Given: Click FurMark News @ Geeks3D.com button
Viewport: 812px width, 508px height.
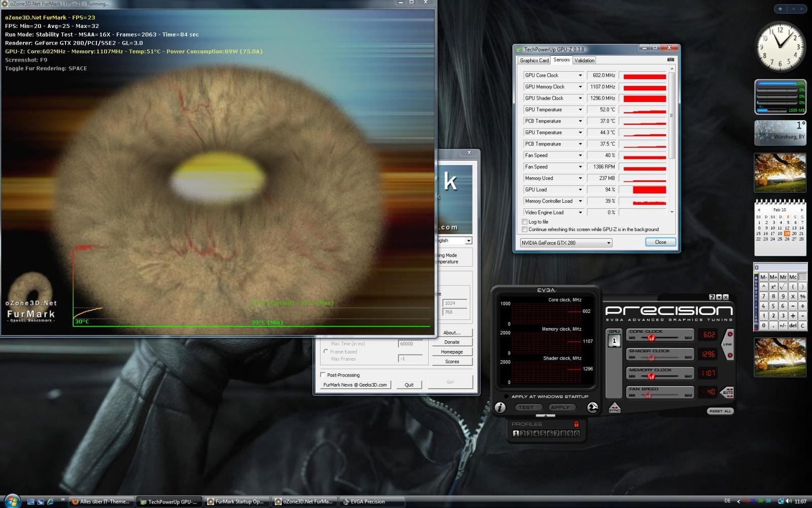Looking at the screenshot, I should (355, 385).
